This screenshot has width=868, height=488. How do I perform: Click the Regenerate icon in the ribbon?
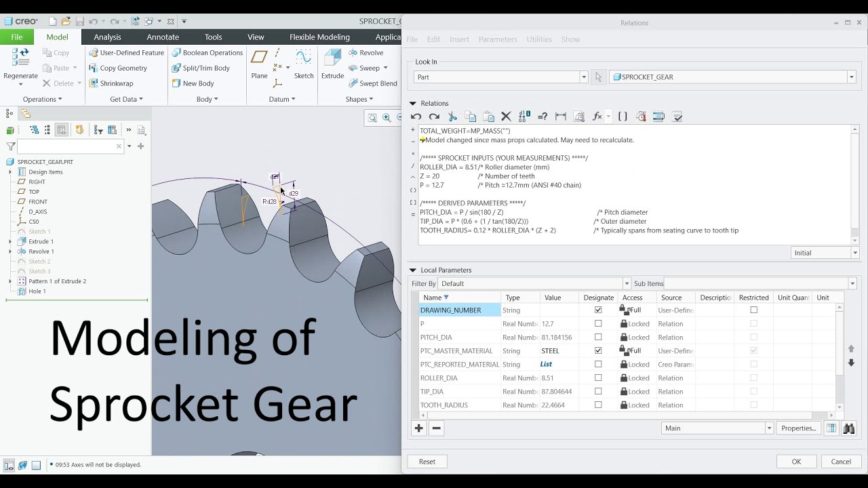coord(20,59)
